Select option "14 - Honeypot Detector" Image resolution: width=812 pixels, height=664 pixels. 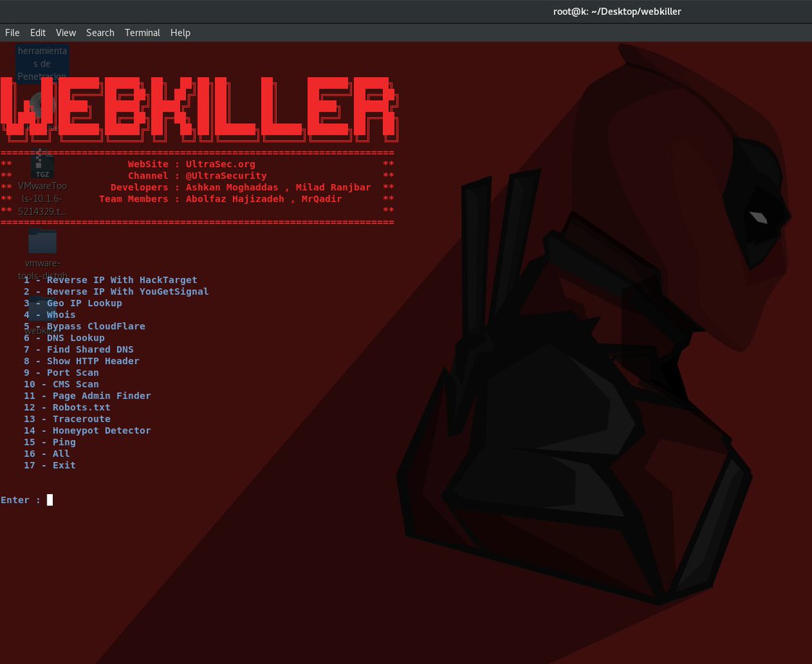click(x=88, y=430)
